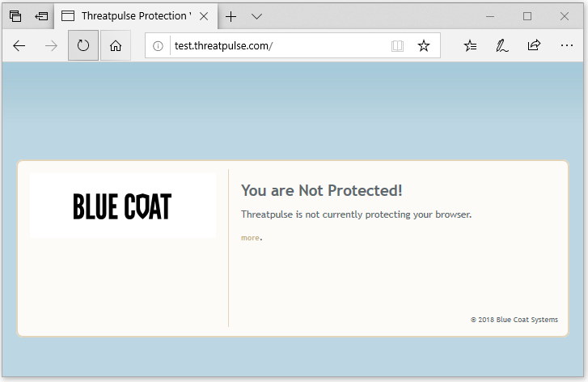Image resolution: width=588 pixels, height=382 pixels.
Task: Click 'Threatpulse is not currently protecting' text
Action: point(356,214)
